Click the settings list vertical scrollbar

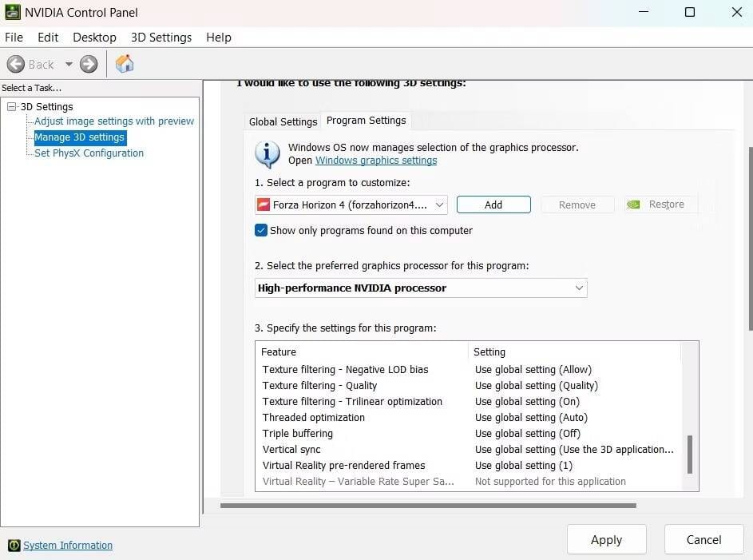pyautogui.click(x=690, y=454)
